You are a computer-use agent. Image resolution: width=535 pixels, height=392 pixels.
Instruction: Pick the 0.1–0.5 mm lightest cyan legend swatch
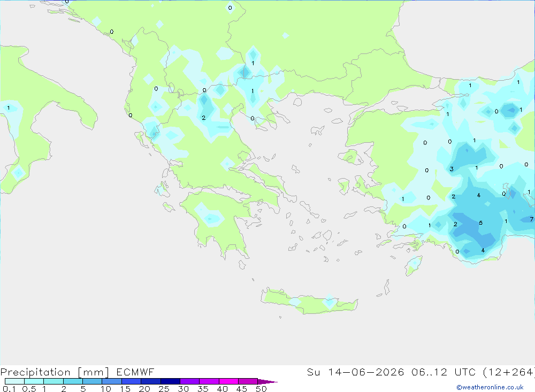[x=14, y=381]
